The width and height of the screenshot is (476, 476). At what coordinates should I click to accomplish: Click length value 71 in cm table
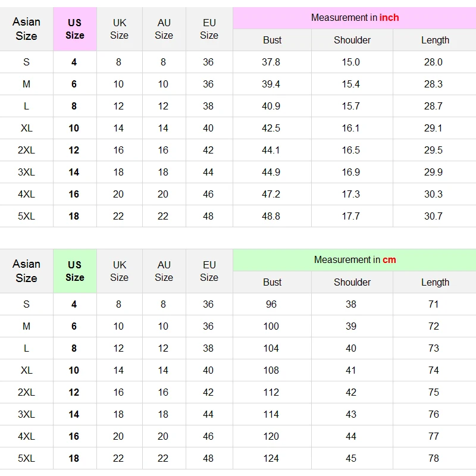coord(433,304)
